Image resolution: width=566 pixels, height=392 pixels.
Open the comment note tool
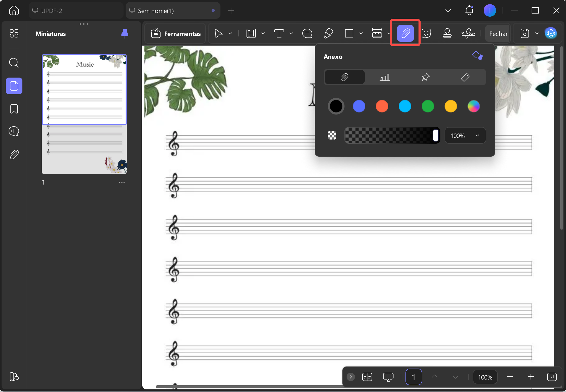307,33
